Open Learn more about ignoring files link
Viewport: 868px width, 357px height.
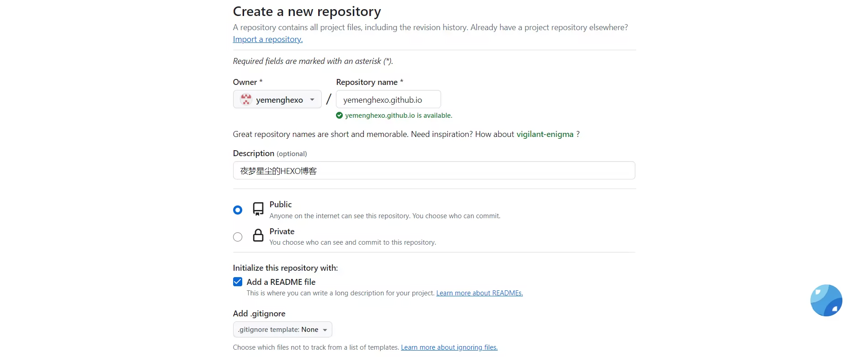[x=449, y=347]
